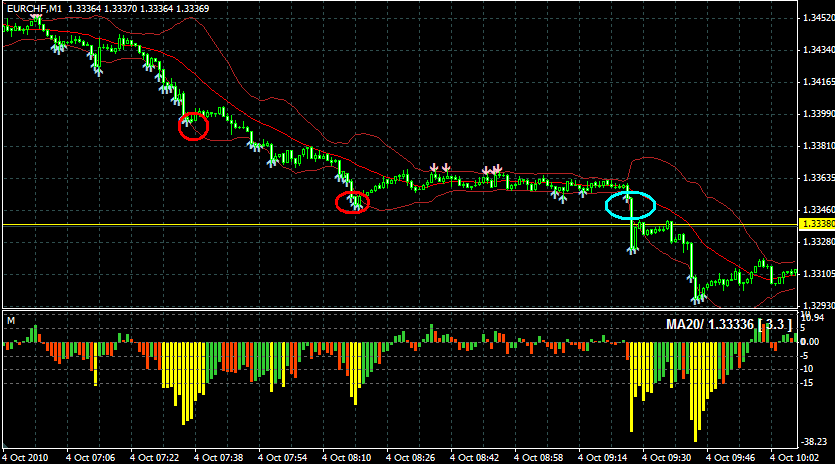This screenshot has width=835, height=464.
Task: Select the upper red circle annotation
Action: coord(193,126)
